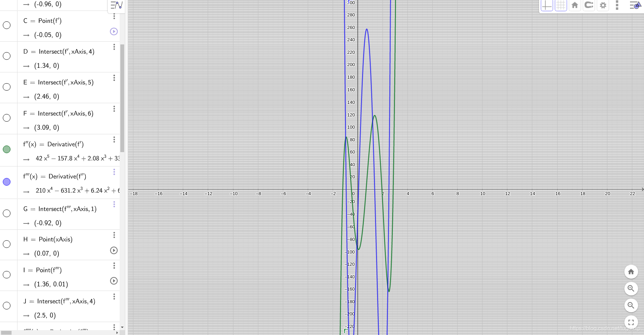
Task: Select the E = Intersect(f', xAxis, 5) definition
Action: (58, 83)
